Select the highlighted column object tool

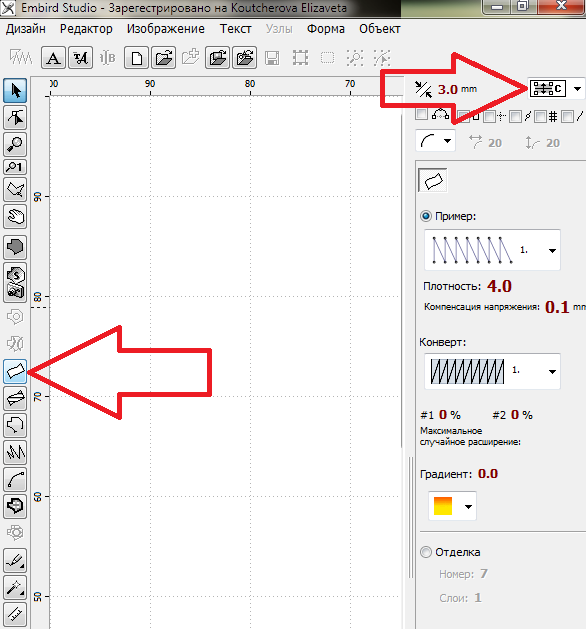click(x=15, y=371)
